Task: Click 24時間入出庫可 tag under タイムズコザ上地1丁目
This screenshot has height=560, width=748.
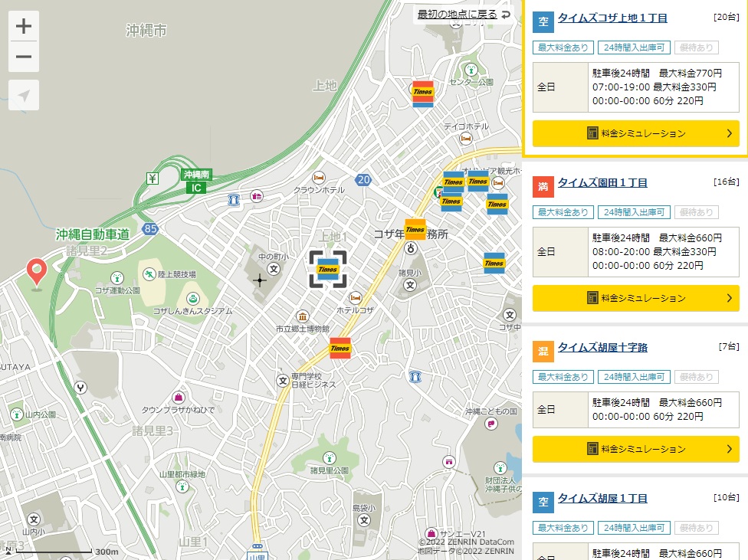Action: click(x=634, y=47)
